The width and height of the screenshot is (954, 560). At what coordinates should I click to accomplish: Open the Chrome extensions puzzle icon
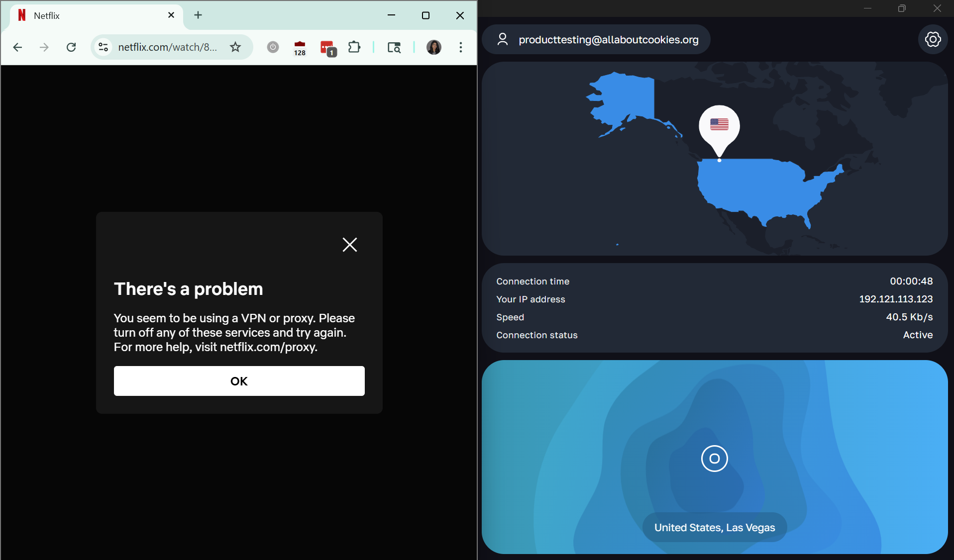354,47
